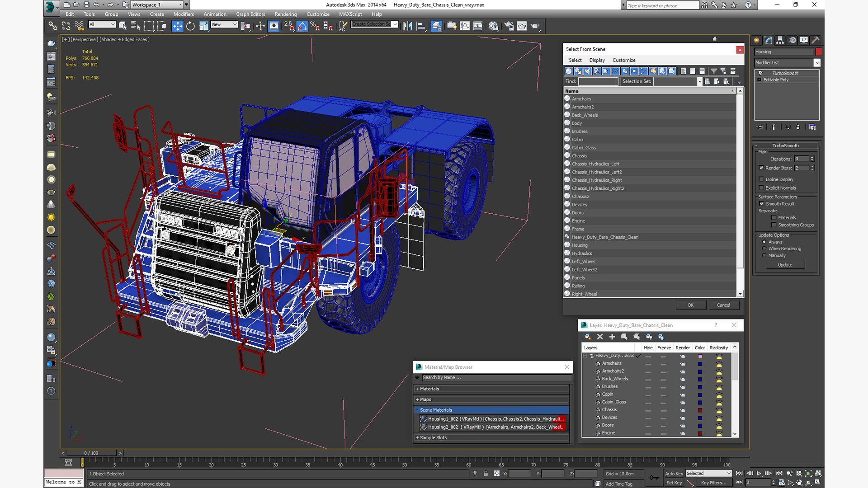
Task: Toggle Percent Snap in main toolbar
Action: [315, 26]
